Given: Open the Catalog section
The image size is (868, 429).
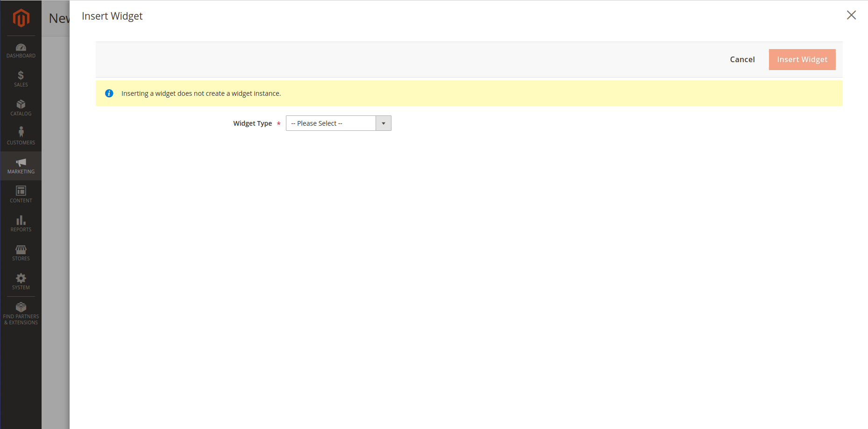Looking at the screenshot, I should tap(21, 107).
